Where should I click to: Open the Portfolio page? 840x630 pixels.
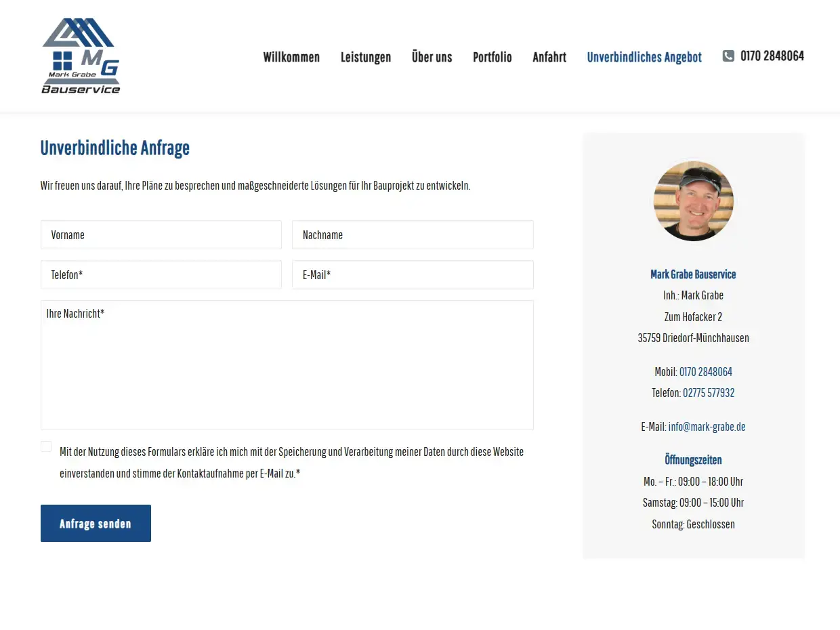point(492,57)
